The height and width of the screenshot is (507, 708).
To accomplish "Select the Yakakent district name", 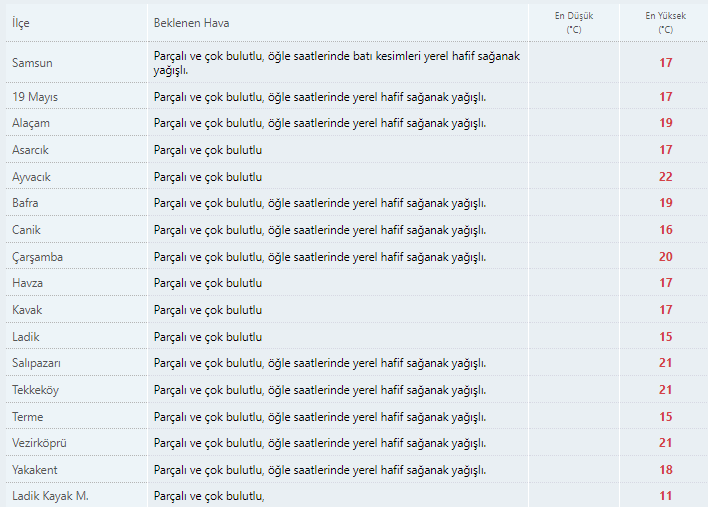I will click(x=35, y=470).
